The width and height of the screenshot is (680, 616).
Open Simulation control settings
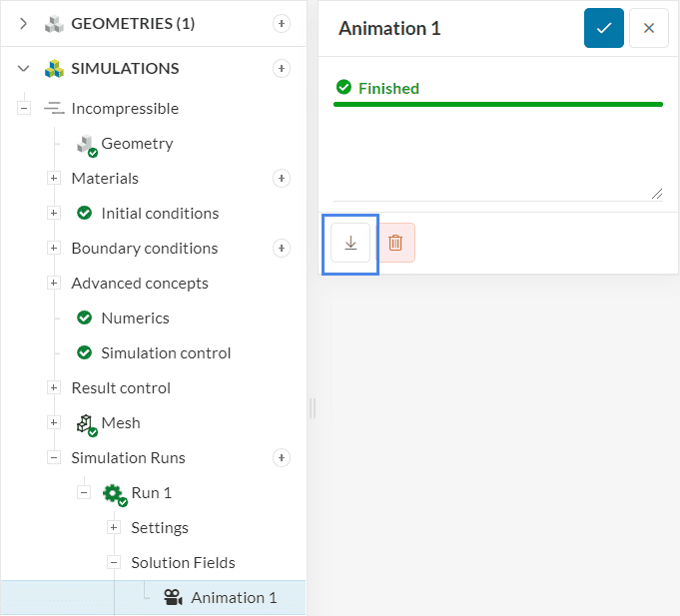[x=165, y=353]
